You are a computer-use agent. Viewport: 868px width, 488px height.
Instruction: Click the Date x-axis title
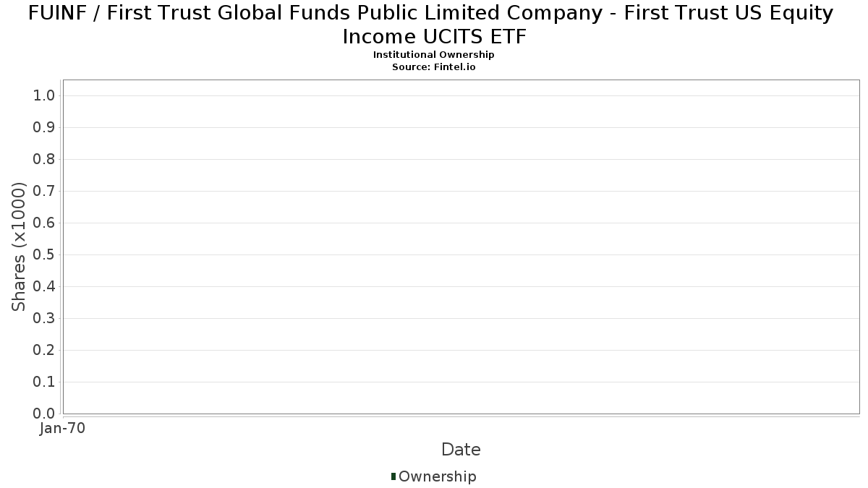(461, 450)
